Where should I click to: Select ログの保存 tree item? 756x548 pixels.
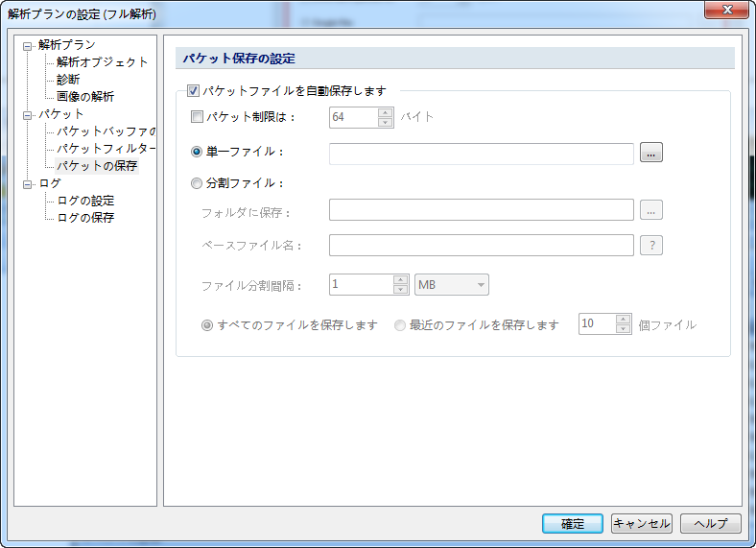(x=84, y=218)
